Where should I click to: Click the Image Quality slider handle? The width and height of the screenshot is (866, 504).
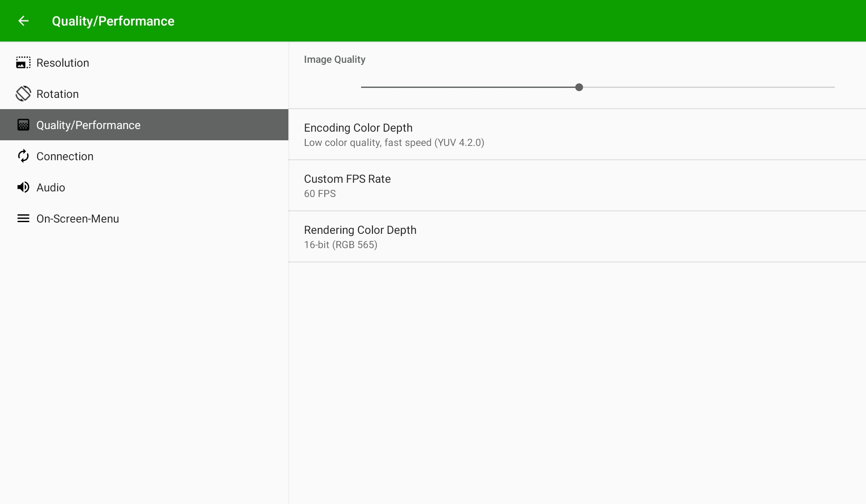coord(579,87)
